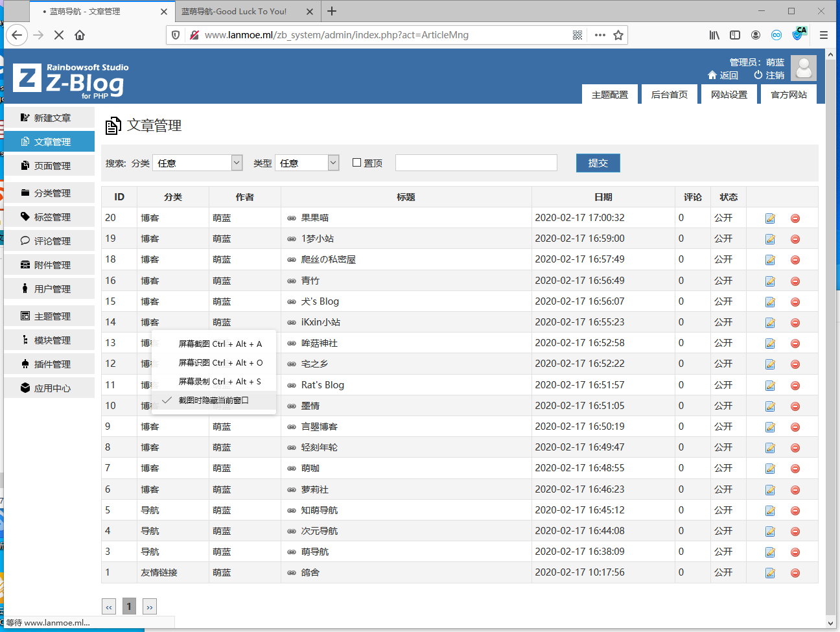Click Firefox home icon
This screenshot has width=840, height=632.
pos(80,35)
